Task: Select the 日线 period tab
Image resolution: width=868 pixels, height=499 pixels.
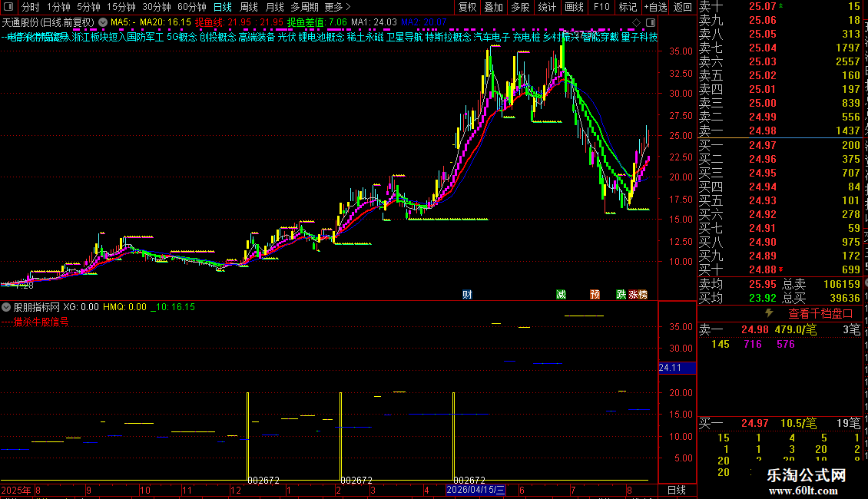Action: (x=223, y=7)
